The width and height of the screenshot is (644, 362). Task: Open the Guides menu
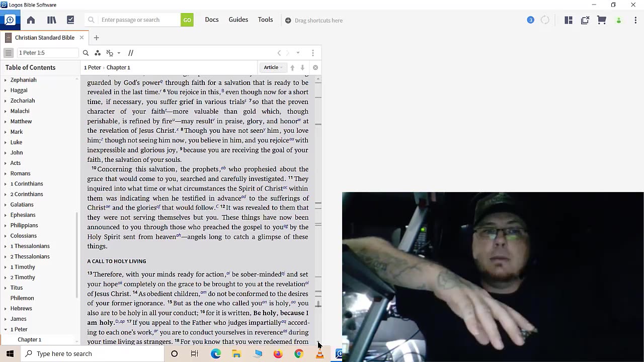(x=238, y=20)
